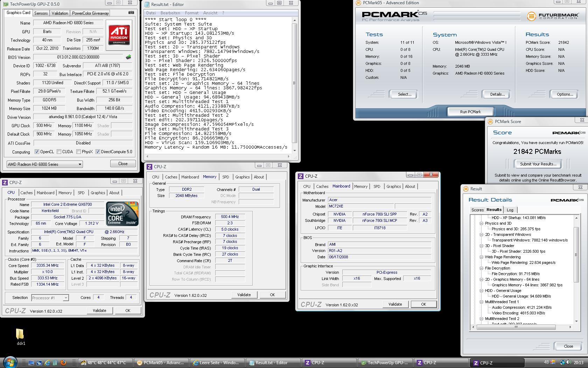Click the Editor horizontal scrollbar right arrow
This screenshot has height=368, width=588.
288,156
